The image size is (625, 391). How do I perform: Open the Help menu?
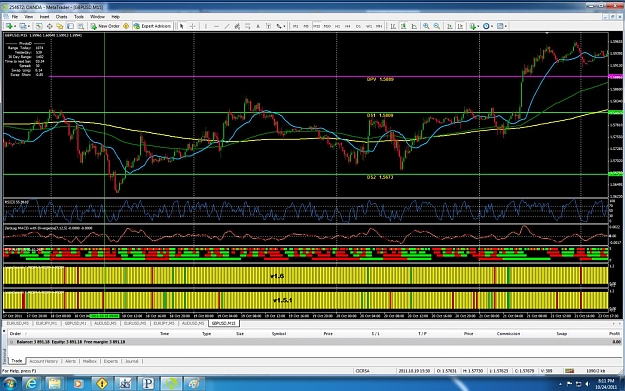click(116, 17)
